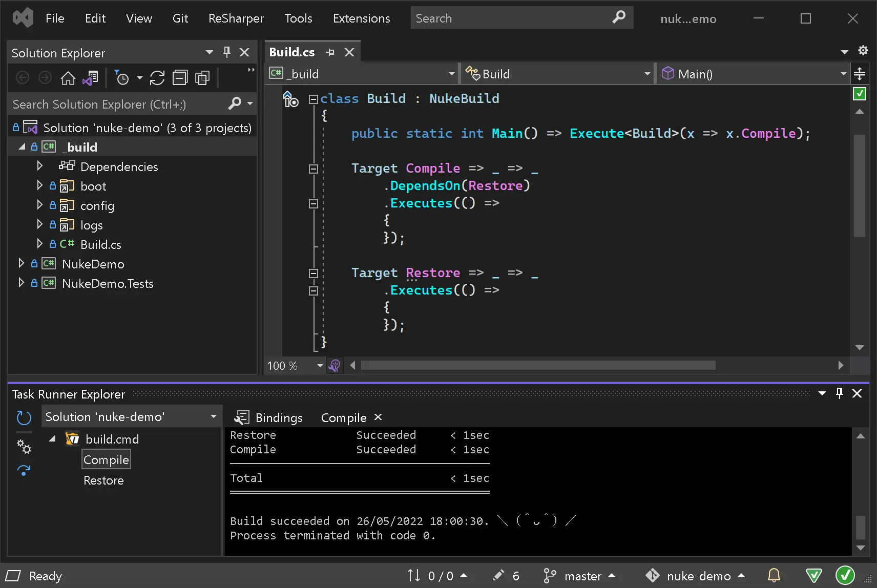The image size is (877, 588).
Task: Click Collapse All icon in Solution Explorer
Action: (x=180, y=78)
